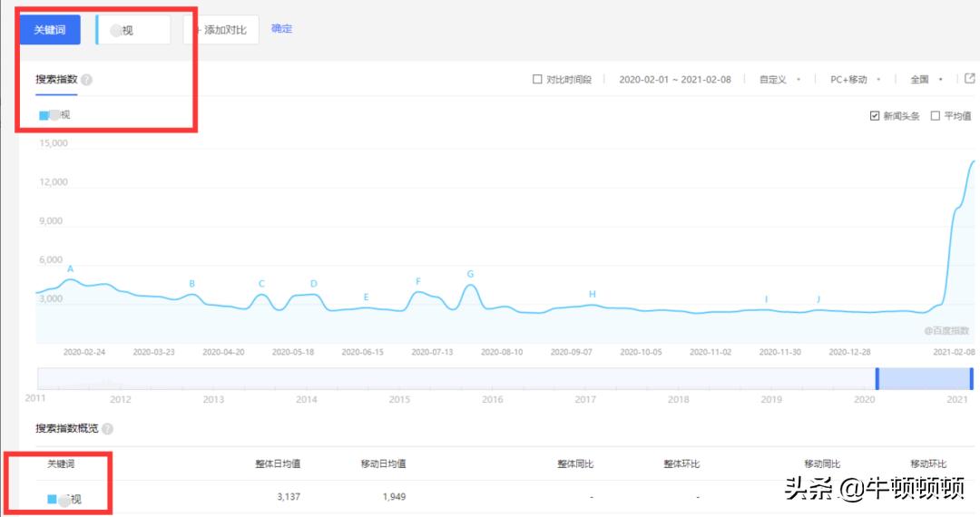Click the 整体日均值 column header
This screenshot has width=980, height=517.
pos(279,463)
